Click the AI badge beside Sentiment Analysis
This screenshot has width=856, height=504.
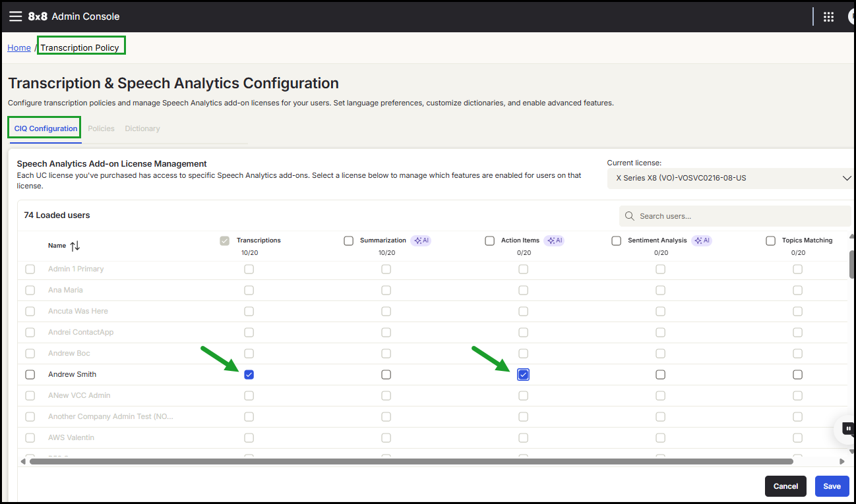702,240
